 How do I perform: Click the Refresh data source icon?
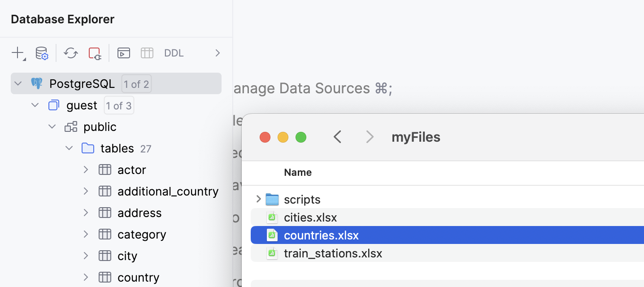pos(70,53)
